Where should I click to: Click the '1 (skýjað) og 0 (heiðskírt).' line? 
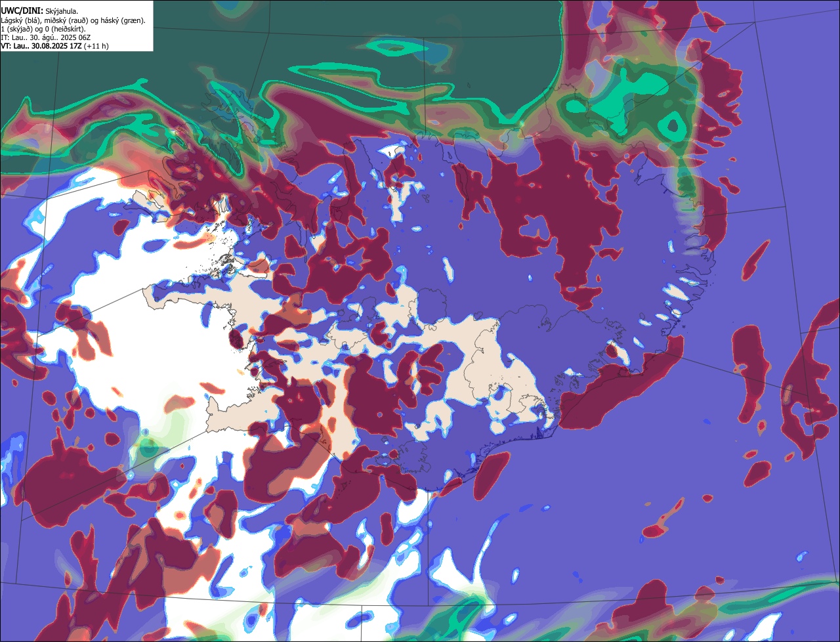coord(43,29)
